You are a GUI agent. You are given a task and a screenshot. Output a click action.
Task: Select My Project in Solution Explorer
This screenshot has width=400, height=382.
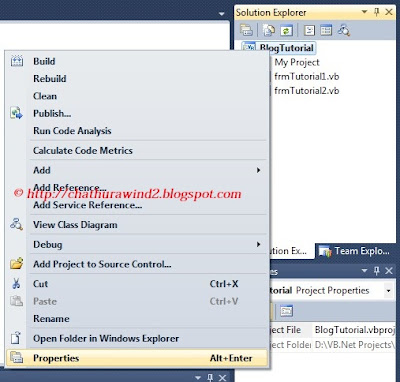[297, 62]
